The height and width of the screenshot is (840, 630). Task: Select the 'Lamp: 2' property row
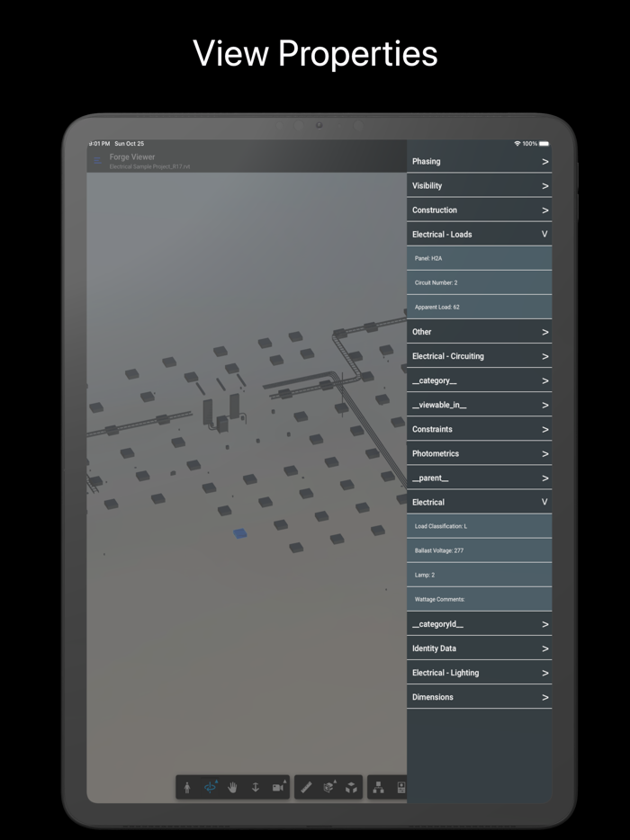point(480,575)
